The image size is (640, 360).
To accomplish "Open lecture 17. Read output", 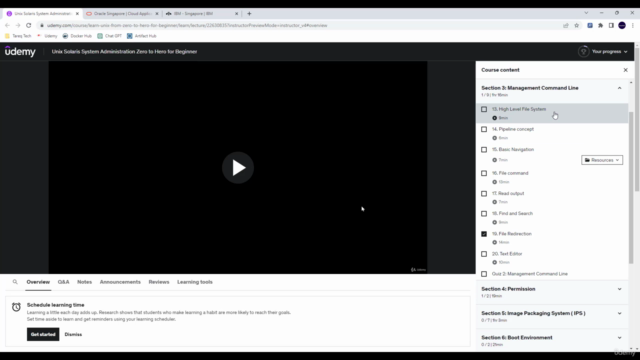I will click(x=508, y=193).
